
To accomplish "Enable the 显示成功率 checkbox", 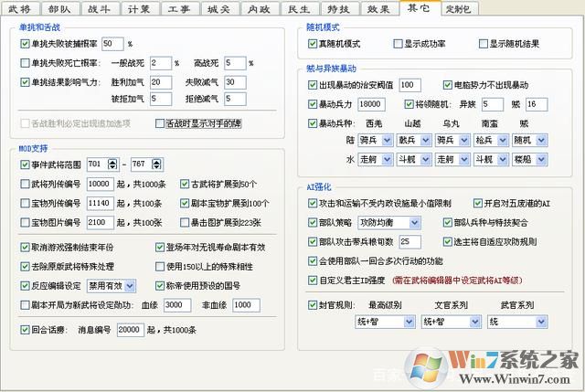I will pos(398,43).
